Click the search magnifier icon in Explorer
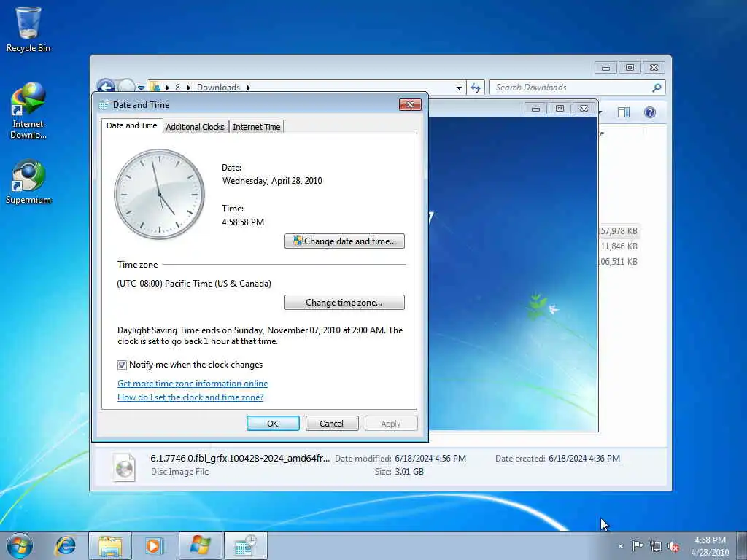 tap(657, 87)
